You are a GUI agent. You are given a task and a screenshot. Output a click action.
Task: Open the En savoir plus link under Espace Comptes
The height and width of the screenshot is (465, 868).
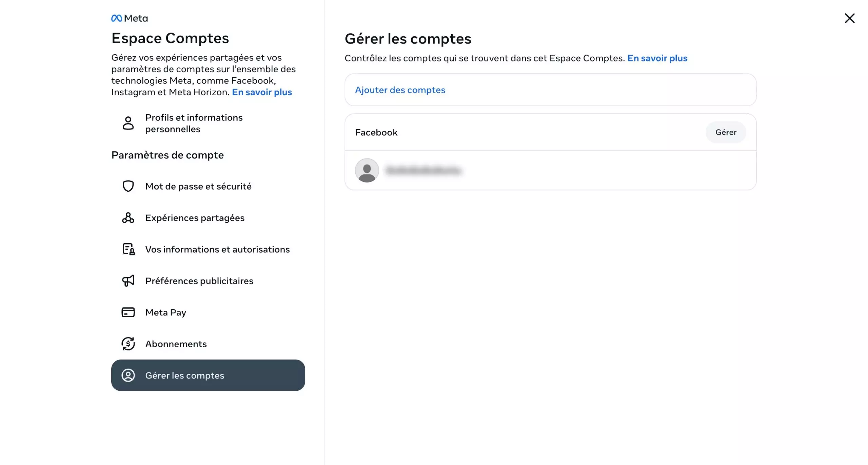(262, 92)
